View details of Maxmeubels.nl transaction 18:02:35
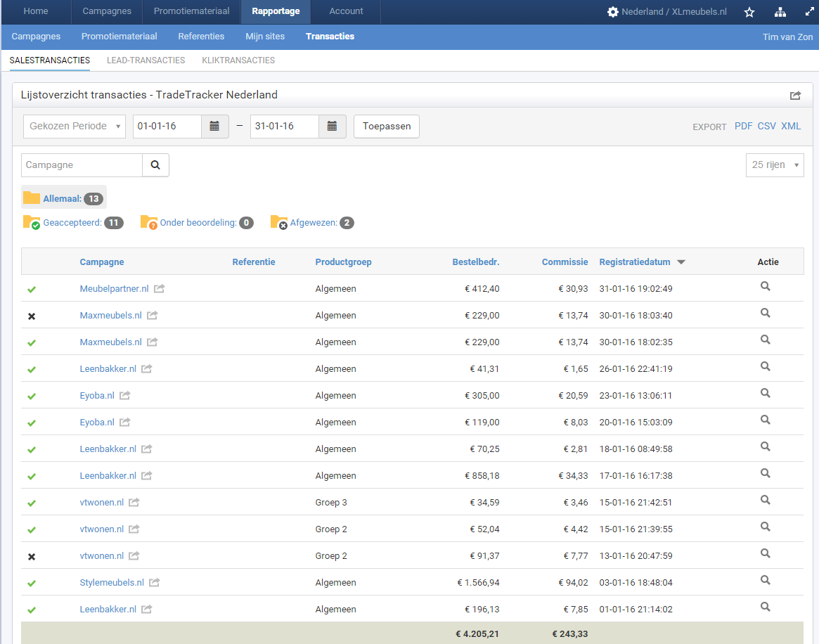 tap(765, 340)
